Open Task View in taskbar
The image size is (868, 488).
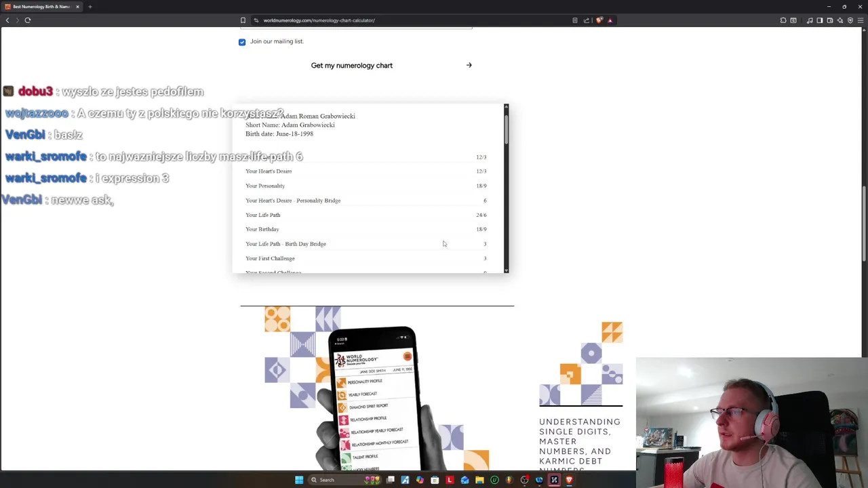point(390,480)
